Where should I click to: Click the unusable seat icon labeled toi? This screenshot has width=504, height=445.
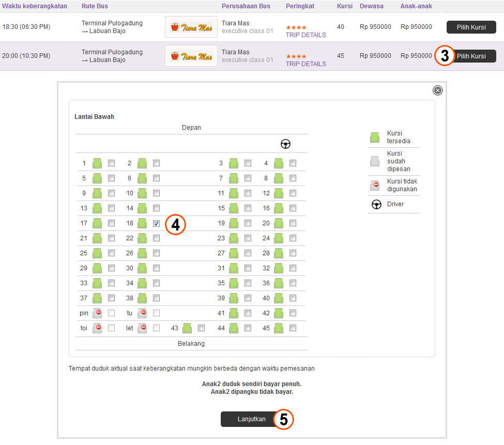97,328
